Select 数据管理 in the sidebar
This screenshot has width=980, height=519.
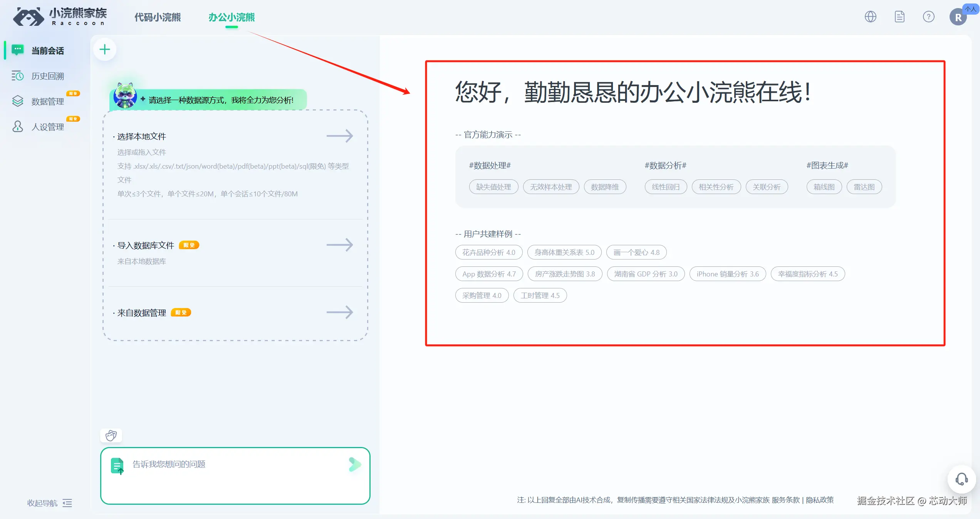(x=47, y=102)
